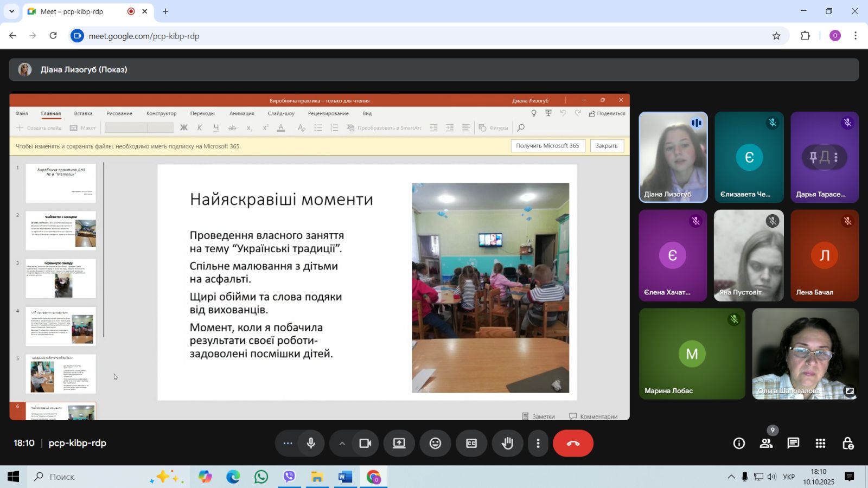
Task: Open the reactions emoji picker
Action: coord(435,444)
